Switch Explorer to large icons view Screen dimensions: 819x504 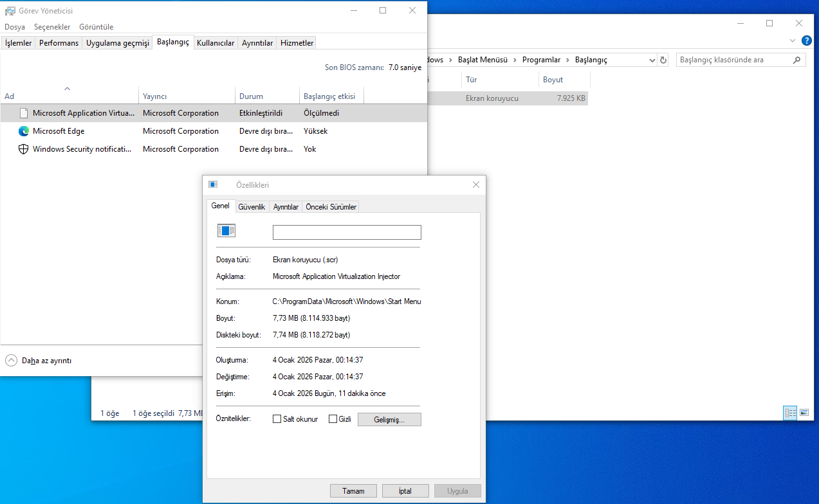[x=804, y=413]
